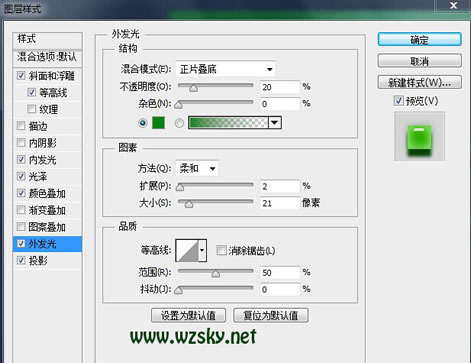
Task: Toggle the 颜色叠加 checkbox
Action: (x=21, y=193)
